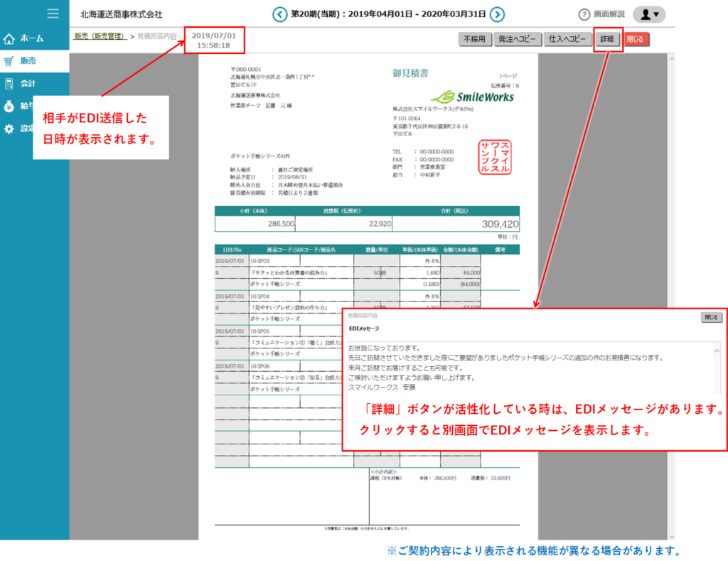
Task: Click the 販売（販売管理） breadcrumb link
Action: tap(99, 36)
